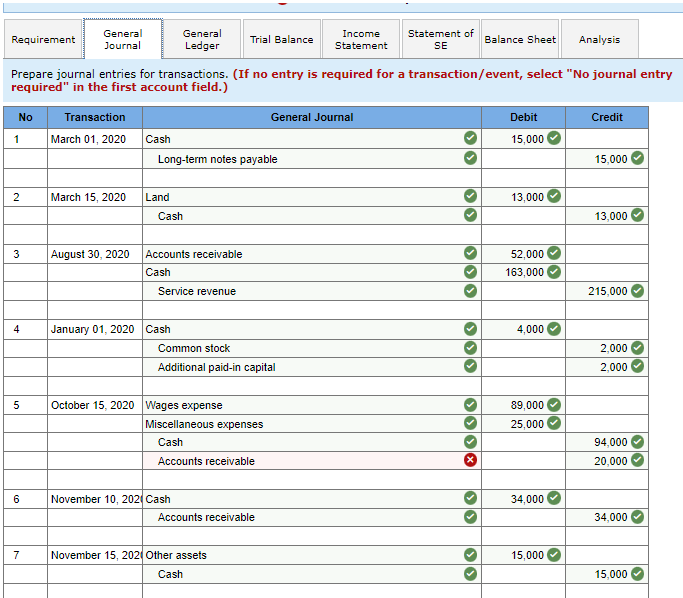Select the incorrect Accounts receivable field in entry 5
The height and width of the screenshot is (598, 683).
pos(312,461)
